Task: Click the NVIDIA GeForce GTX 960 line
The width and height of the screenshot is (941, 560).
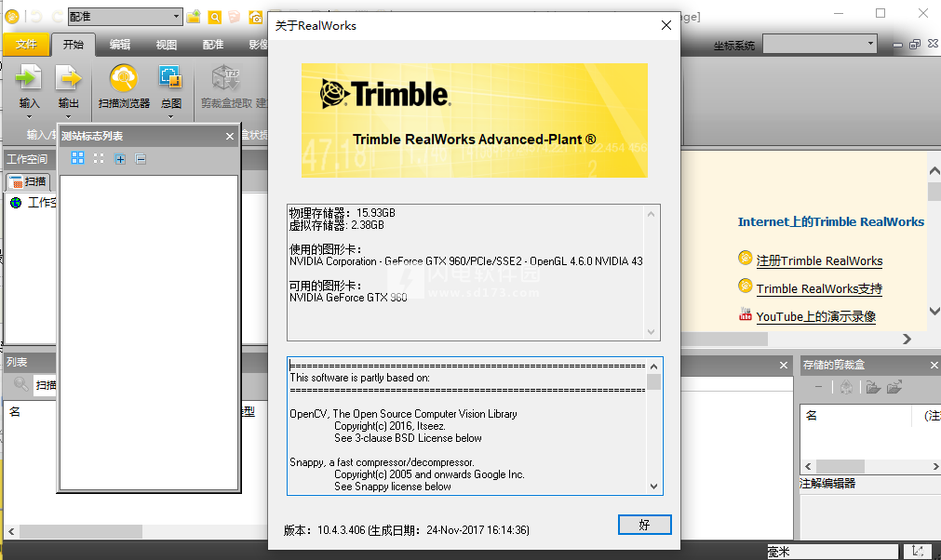Action: coord(348,298)
